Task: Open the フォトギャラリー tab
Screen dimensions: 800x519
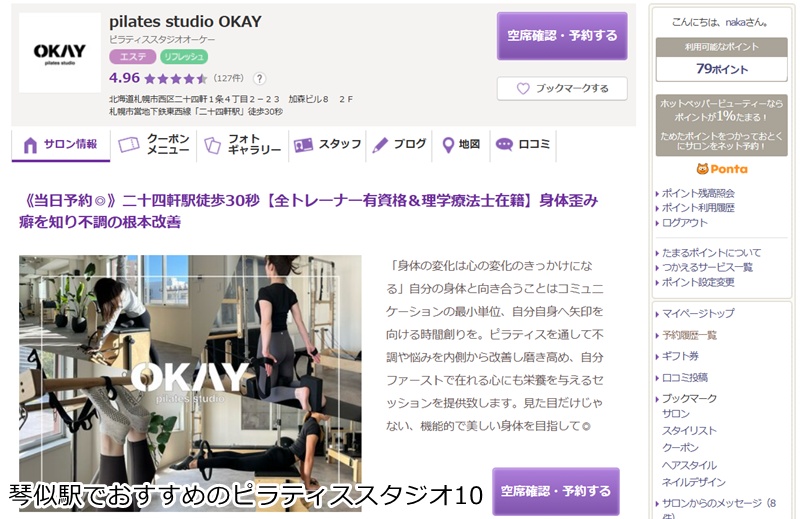Action: coord(243,146)
